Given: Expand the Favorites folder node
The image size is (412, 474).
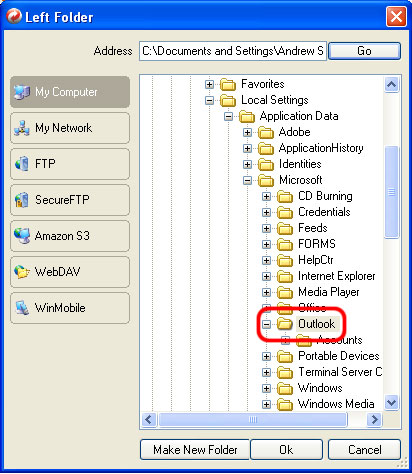Looking at the screenshot, I should point(209,84).
